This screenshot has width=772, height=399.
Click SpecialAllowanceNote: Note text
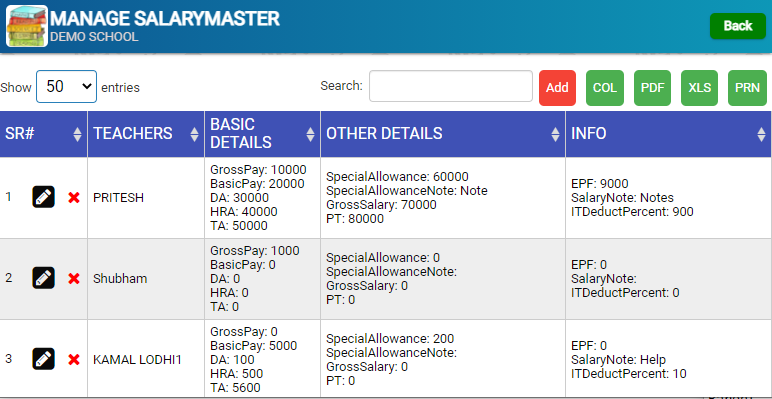pos(407,191)
